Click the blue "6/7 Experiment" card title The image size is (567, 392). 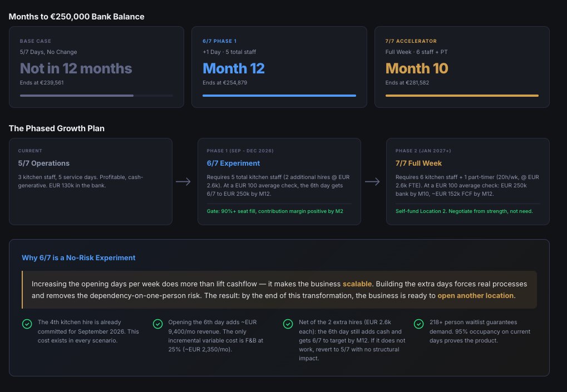233,163
